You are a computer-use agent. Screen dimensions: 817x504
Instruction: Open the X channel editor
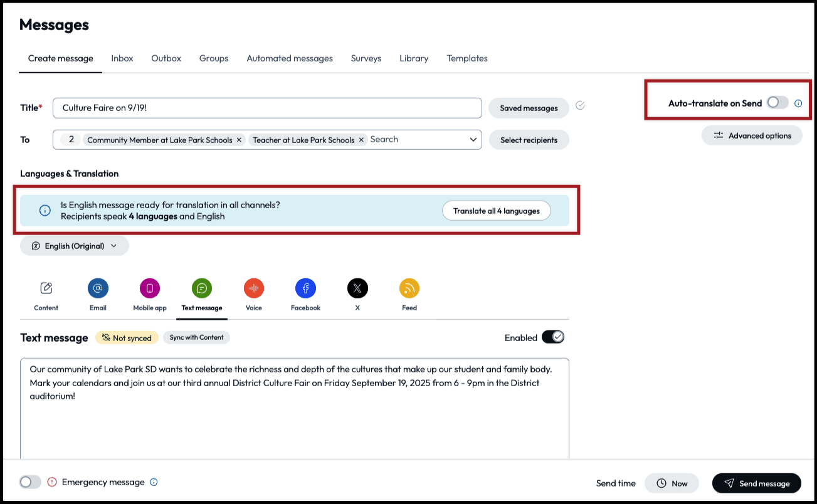357,288
